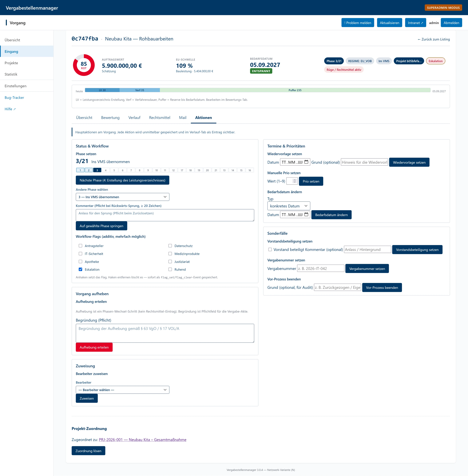Click the Projekt b05bfefa... badge
Screen dimensions: 468x476
tap(409, 61)
